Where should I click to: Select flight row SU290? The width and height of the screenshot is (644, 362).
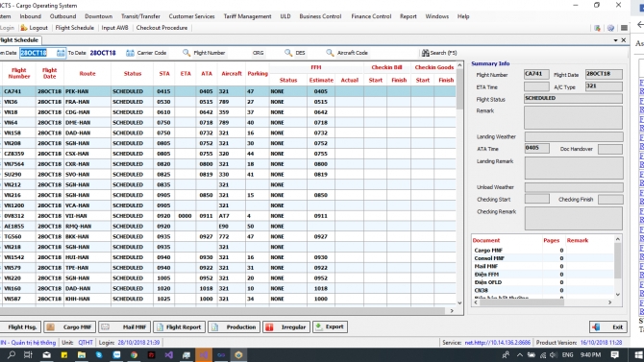tap(228, 175)
